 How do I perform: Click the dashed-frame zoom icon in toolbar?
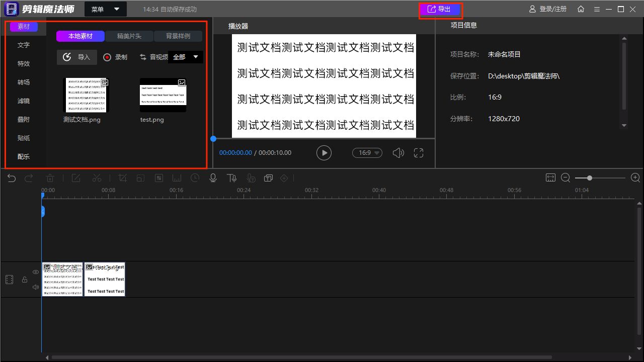point(140,178)
